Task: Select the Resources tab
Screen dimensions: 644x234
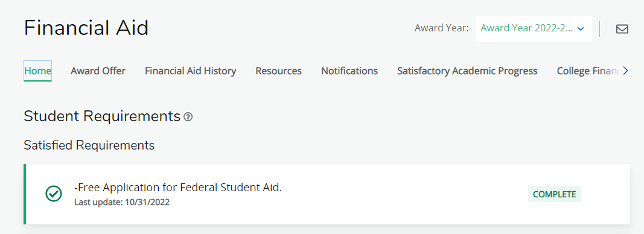Action: (x=278, y=71)
